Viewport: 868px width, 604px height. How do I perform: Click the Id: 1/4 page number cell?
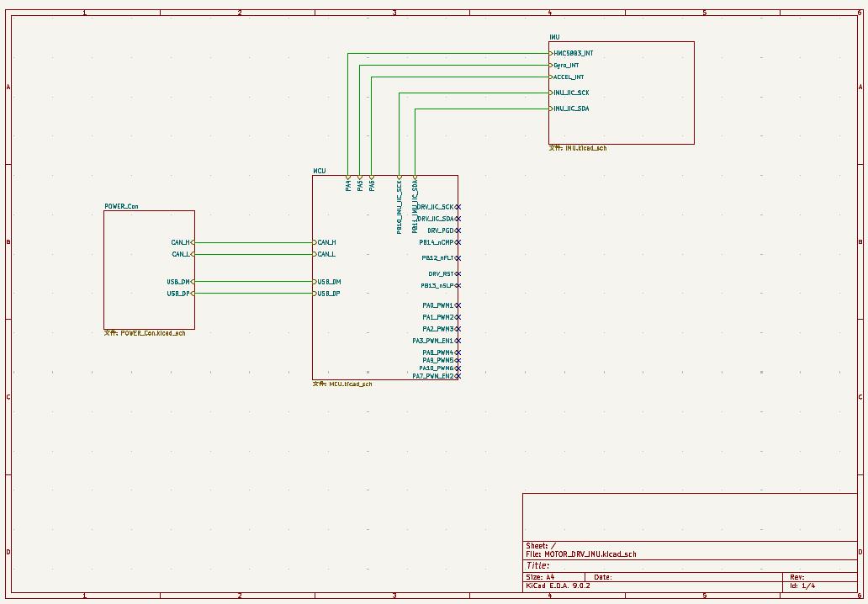pos(802,585)
